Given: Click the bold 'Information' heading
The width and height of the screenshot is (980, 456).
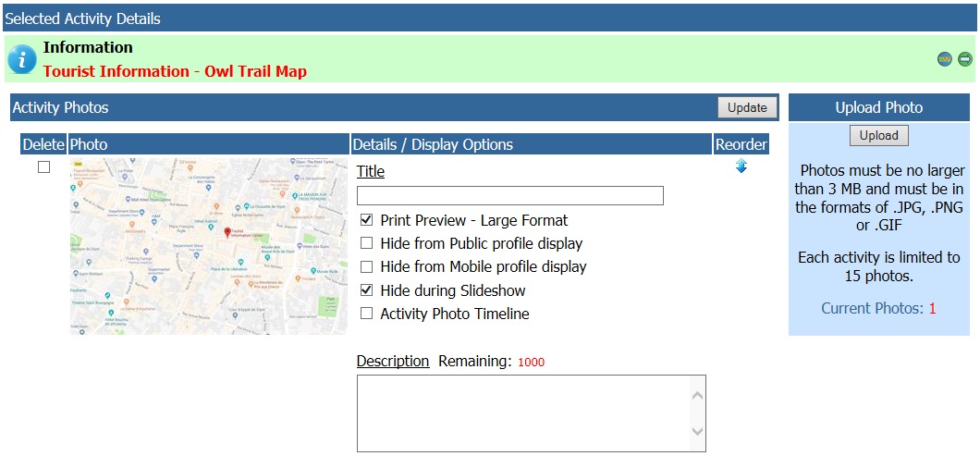Looking at the screenshot, I should [88, 47].
